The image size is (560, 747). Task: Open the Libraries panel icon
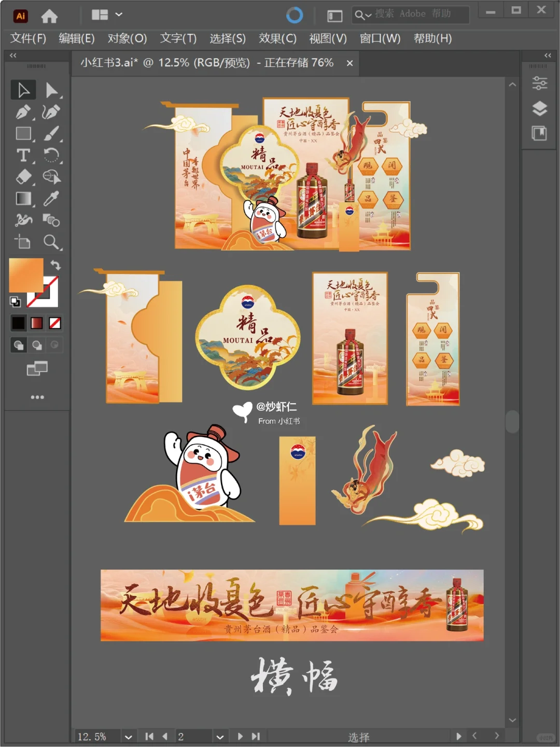coord(540,133)
